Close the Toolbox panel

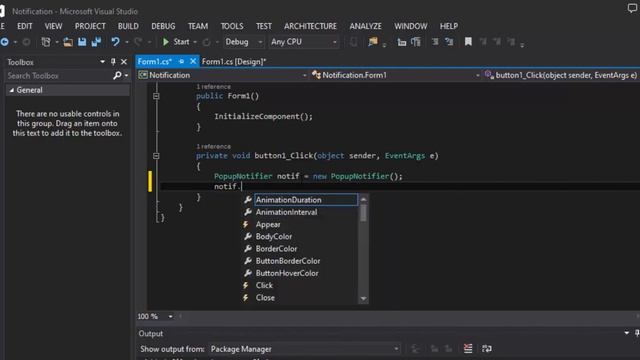124,62
